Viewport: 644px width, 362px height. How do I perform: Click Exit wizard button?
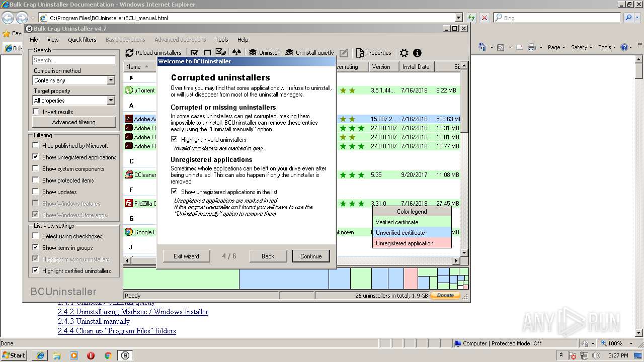pos(186,256)
